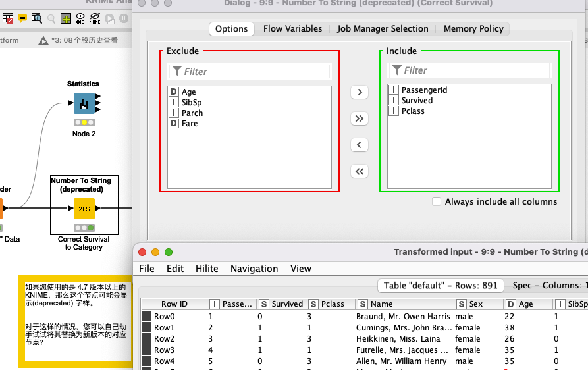This screenshot has width=588, height=370.
Task: Click the grayed pause execution icon
Action: 124,18
